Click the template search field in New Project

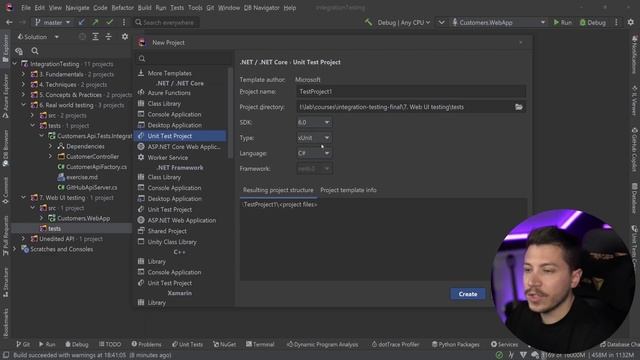point(184,58)
